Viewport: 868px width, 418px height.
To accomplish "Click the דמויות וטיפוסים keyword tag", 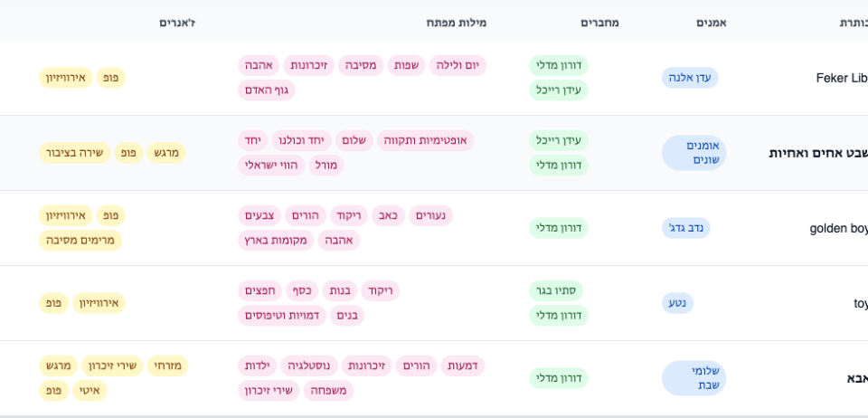I will click(x=282, y=316).
